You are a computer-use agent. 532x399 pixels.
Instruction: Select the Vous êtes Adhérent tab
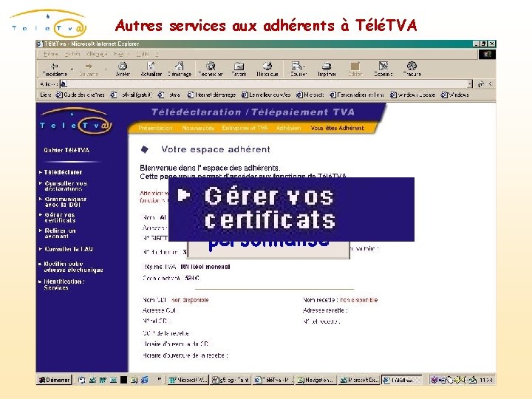pyautogui.click(x=337, y=128)
